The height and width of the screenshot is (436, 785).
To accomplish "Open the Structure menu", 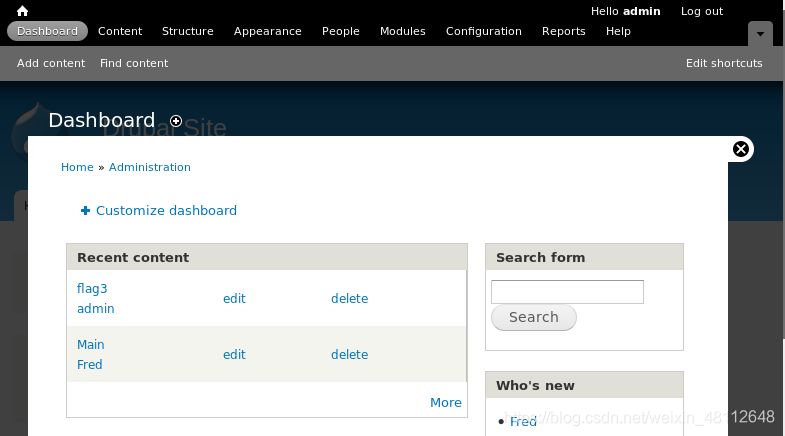I will pos(188,31).
